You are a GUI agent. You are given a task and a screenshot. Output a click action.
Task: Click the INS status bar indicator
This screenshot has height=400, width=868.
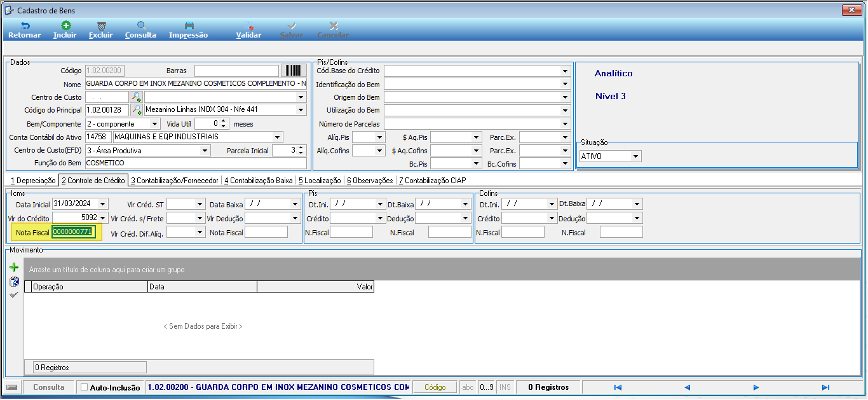point(505,387)
